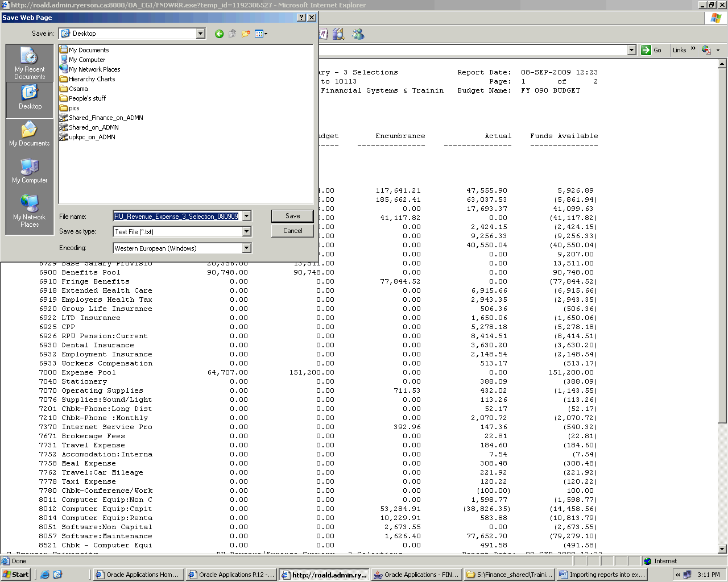
Task: Open the Views menu icon
Action: 261,34
